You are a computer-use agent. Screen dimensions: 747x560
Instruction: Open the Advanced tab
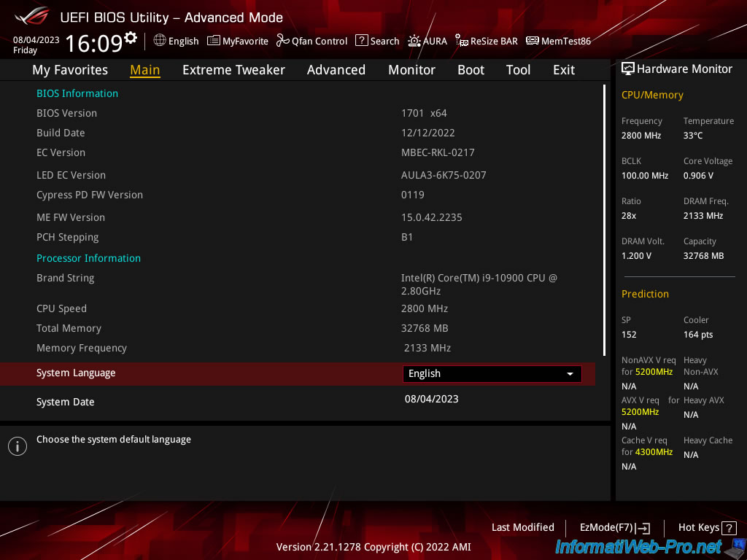pos(336,70)
